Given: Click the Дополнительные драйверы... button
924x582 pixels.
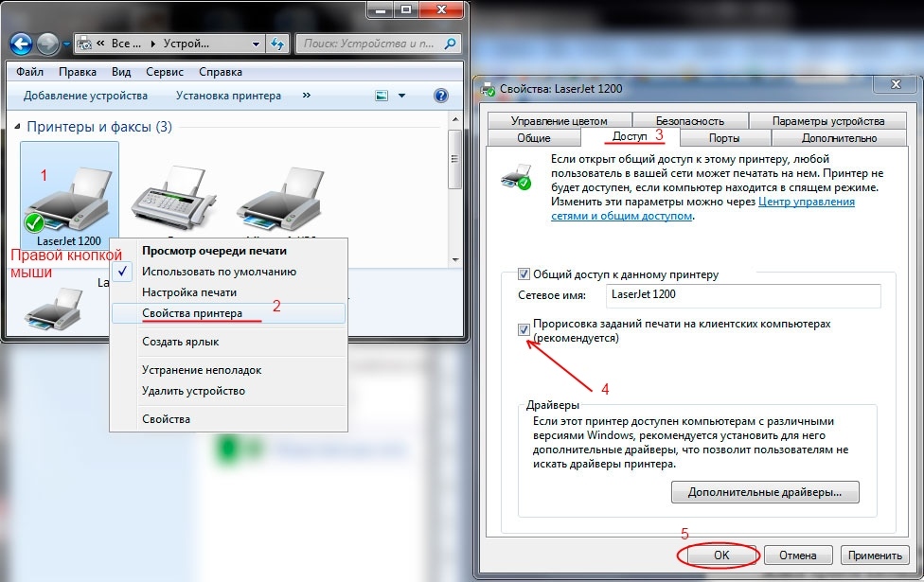Looking at the screenshot, I should click(x=765, y=492).
